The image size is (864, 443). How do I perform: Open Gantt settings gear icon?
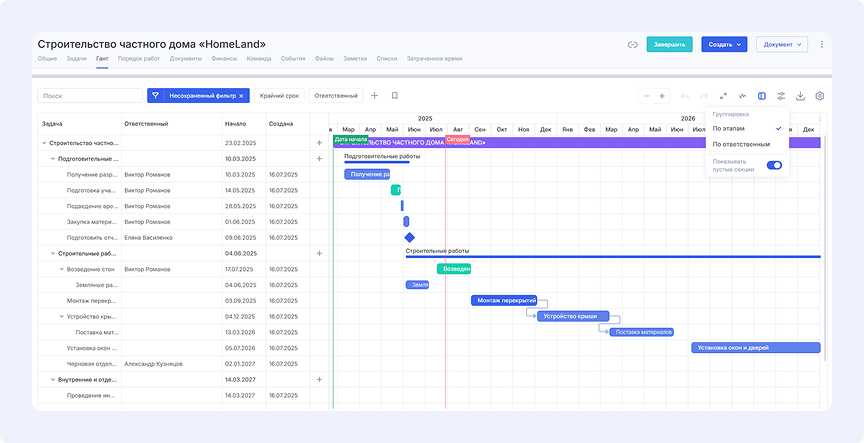[820, 96]
